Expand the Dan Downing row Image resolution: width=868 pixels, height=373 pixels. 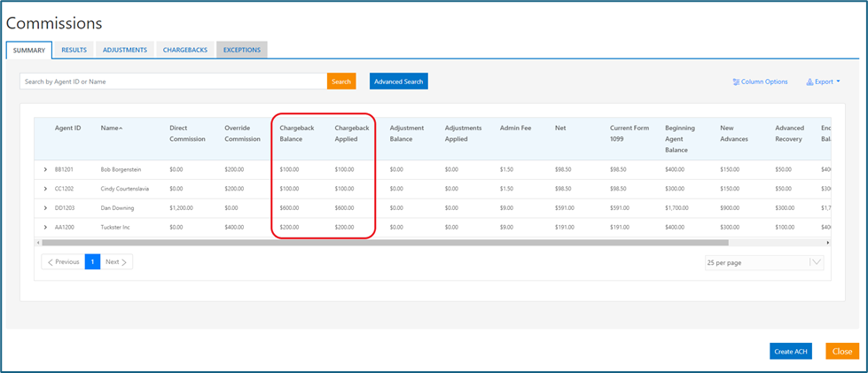pos(45,208)
